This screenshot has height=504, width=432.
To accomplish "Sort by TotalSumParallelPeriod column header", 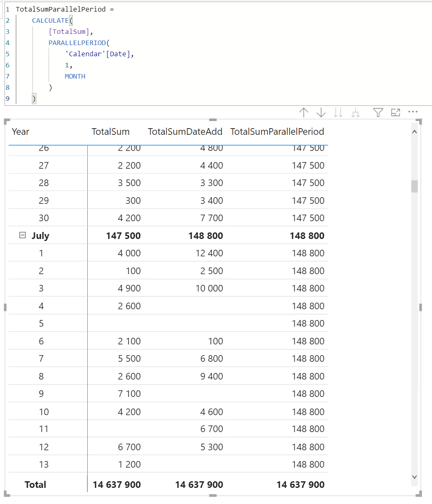I will pos(277,131).
